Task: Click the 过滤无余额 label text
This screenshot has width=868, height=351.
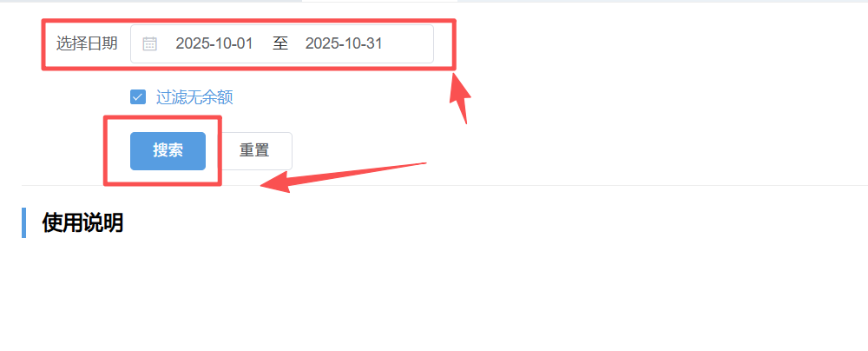Action: pyautogui.click(x=194, y=97)
